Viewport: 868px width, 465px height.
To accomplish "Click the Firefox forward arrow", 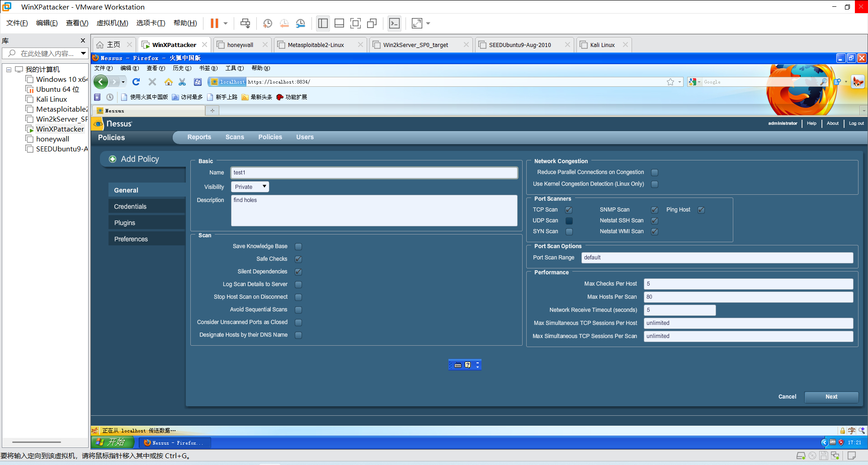I will click(114, 82).
